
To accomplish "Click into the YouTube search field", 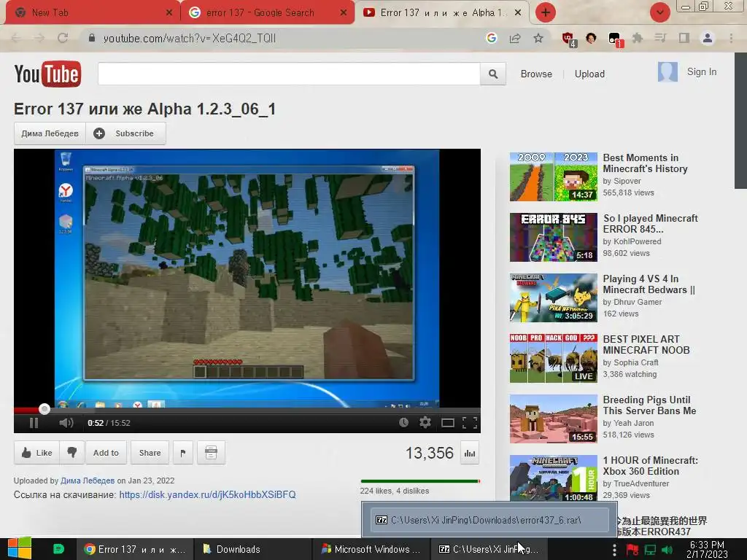I will (x=289, y=74).
